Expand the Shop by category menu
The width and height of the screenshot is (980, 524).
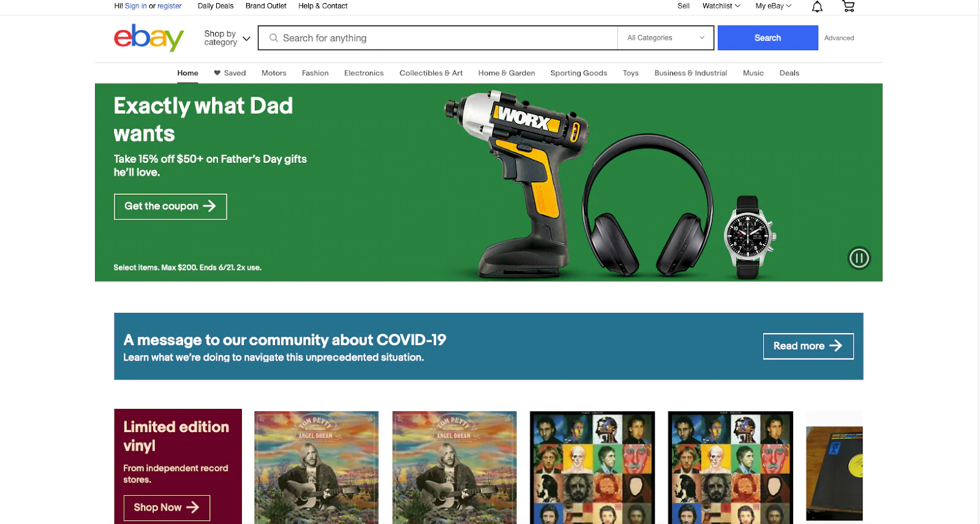[227, 38]
